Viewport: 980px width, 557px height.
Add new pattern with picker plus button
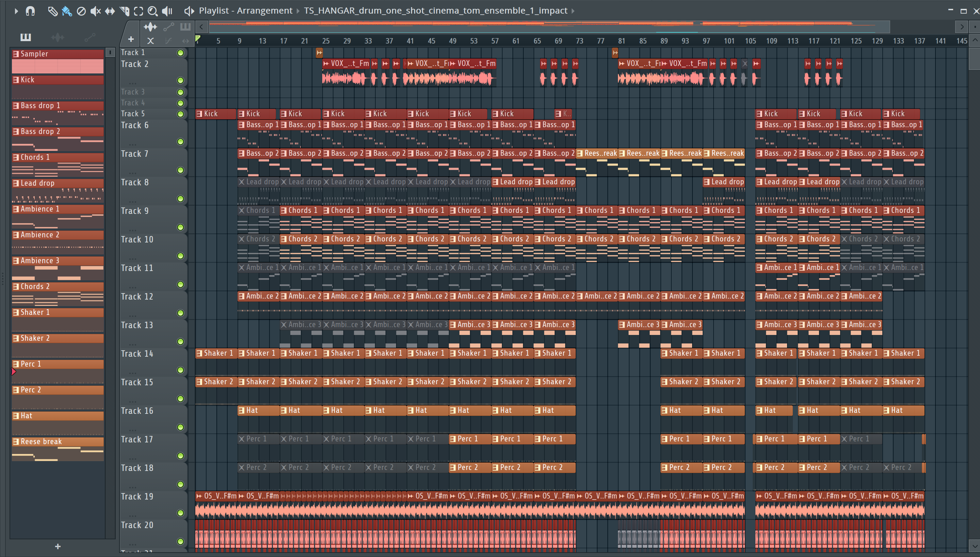tap(58, 546)
